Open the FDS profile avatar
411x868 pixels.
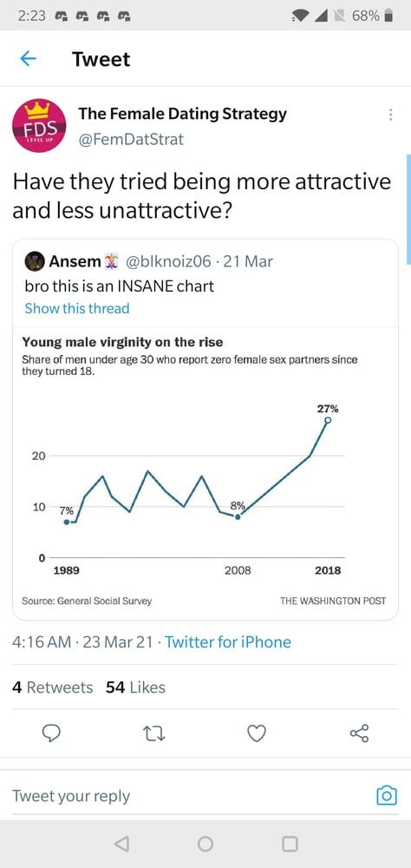[39, 125]
